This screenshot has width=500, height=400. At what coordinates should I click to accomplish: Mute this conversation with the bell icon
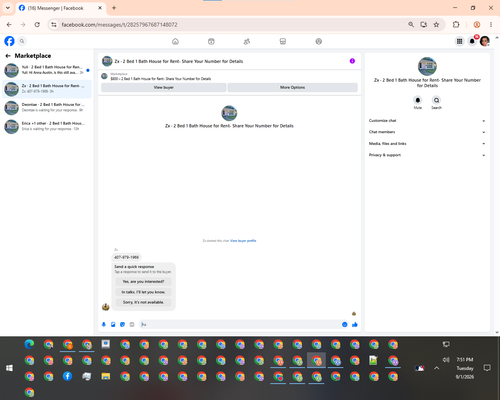(418, 100)
